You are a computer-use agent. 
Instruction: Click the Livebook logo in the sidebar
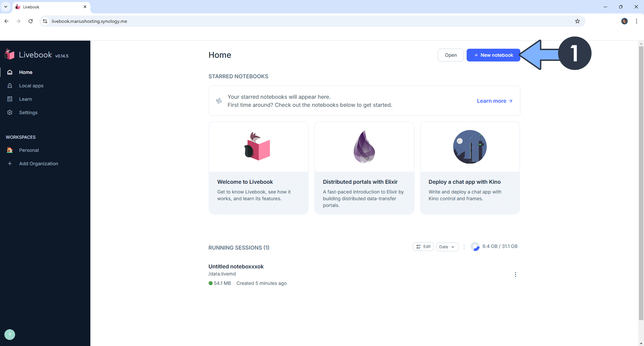point(10,54)
